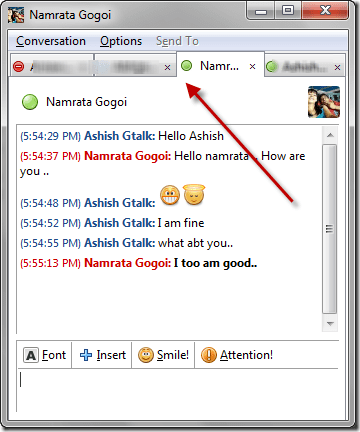Switch to the Namr... conversation tab
This screenshot has width=360, height=432.
(219, 66)
